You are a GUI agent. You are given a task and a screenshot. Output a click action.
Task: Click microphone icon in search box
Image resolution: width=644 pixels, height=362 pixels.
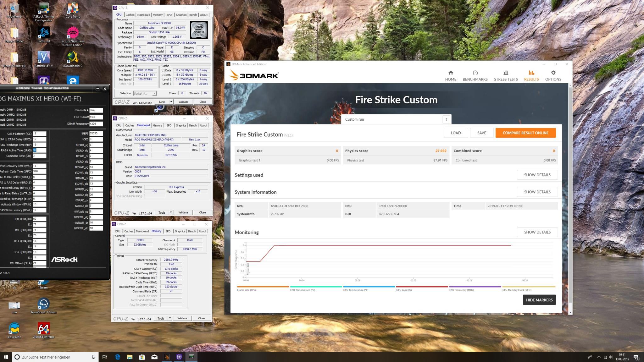[x=93, y=357]
